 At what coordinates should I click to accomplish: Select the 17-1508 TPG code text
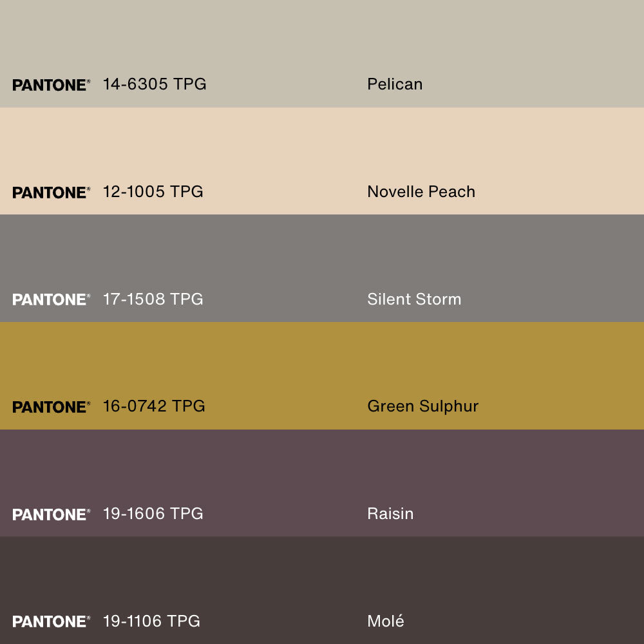pos(153,299)
